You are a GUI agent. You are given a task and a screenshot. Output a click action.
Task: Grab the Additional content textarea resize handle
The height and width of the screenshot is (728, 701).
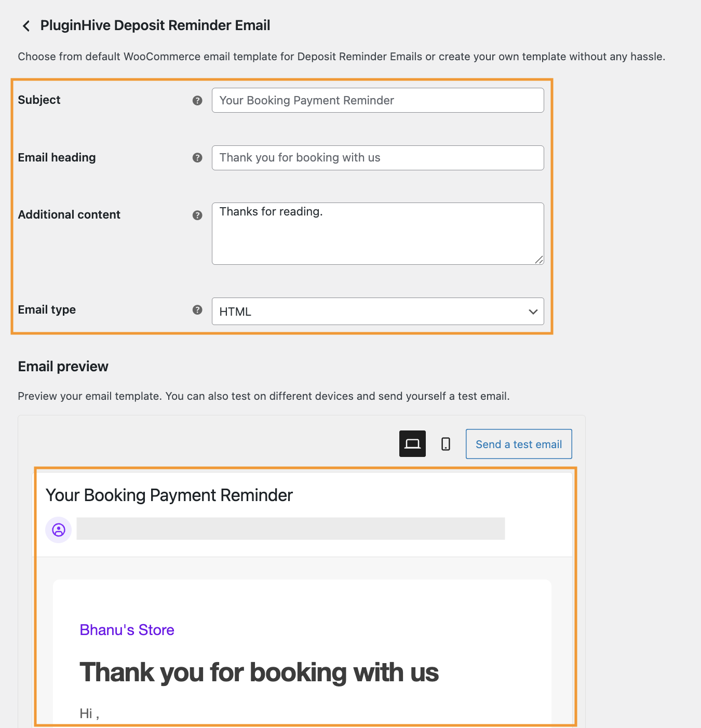540,260
